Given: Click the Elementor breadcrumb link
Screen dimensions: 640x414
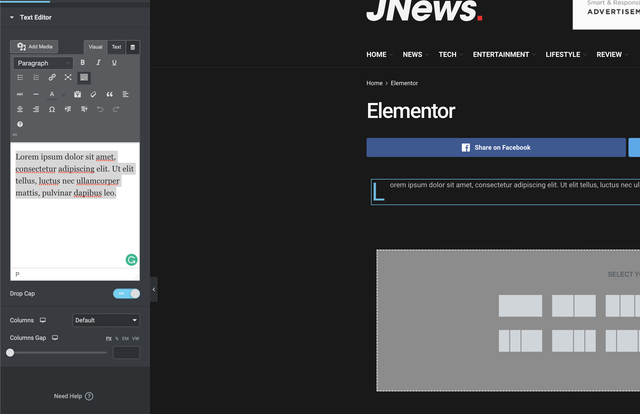Looking at the screenshot, I should (x=404, y=83).
